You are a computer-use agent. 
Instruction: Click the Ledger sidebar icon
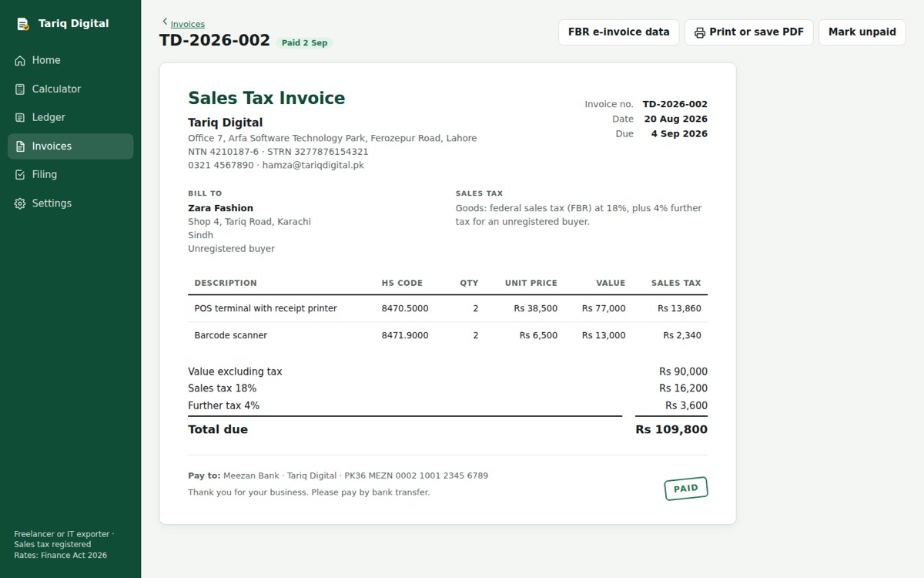coord(20,118)
